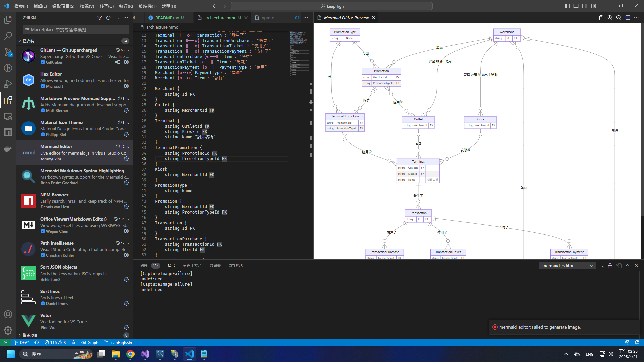644x362 pixels.
Task: Open the Docker extension view
Action: (x=8, y=149)
